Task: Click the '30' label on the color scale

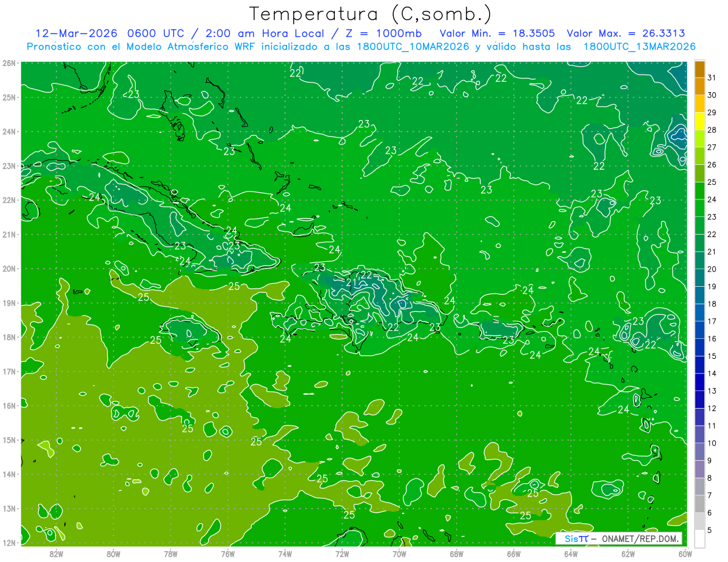Action: [x=712, y=95]
